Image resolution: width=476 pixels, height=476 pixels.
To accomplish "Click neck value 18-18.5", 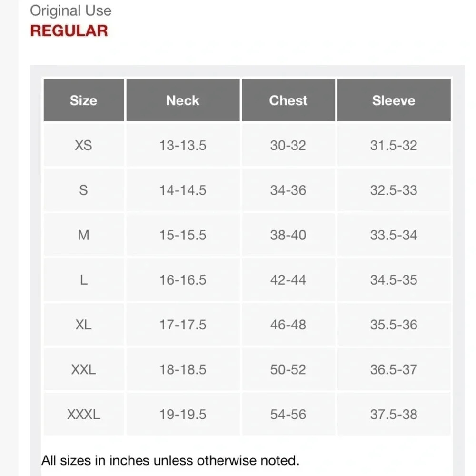I will [183, 369].
